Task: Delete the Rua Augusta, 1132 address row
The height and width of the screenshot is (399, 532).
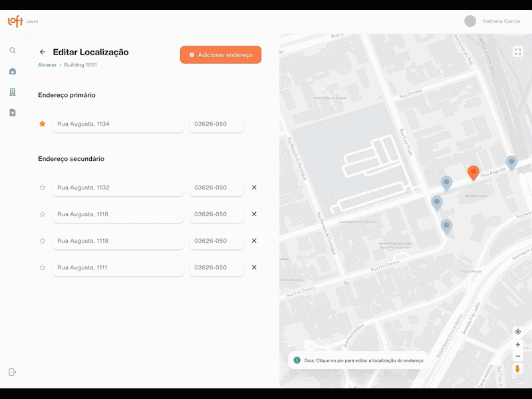Action: point(254,188)
